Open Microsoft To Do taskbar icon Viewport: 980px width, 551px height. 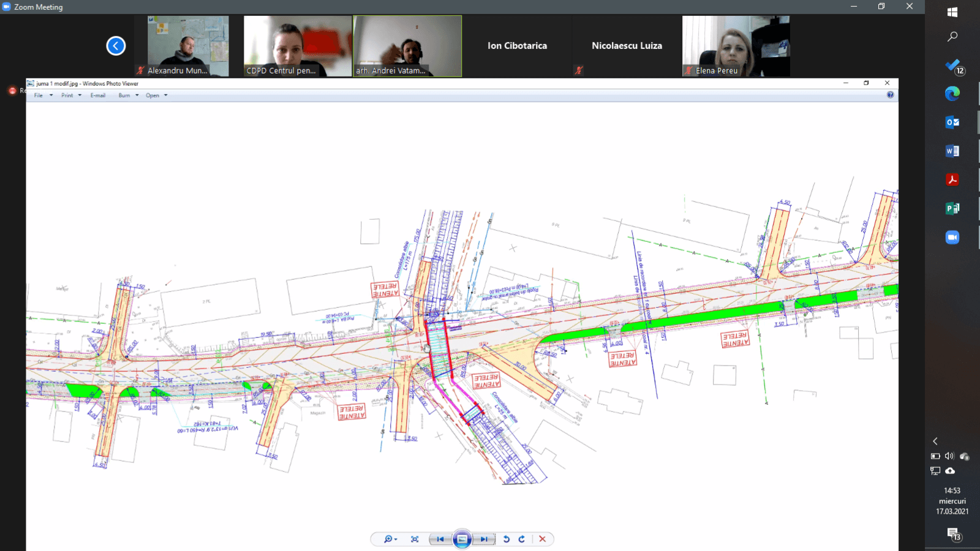[x=952, y=66]
